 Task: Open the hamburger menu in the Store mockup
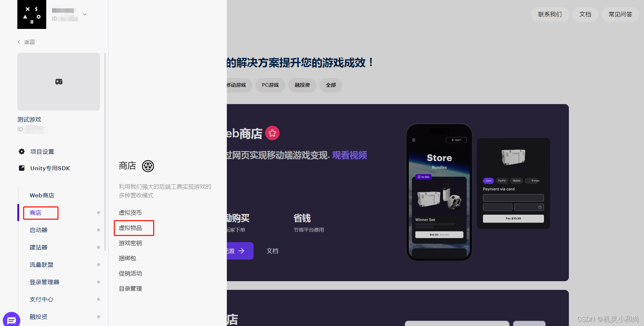tap(414, 140)
